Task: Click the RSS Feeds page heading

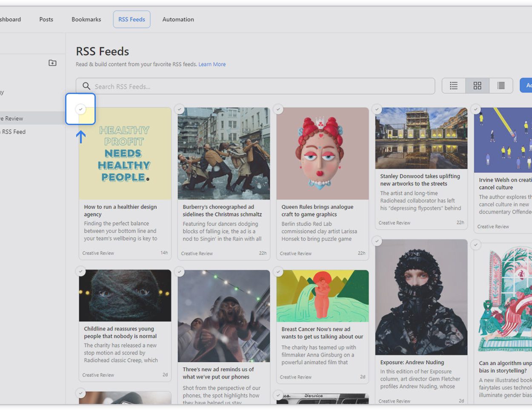Action: (102, 51)
